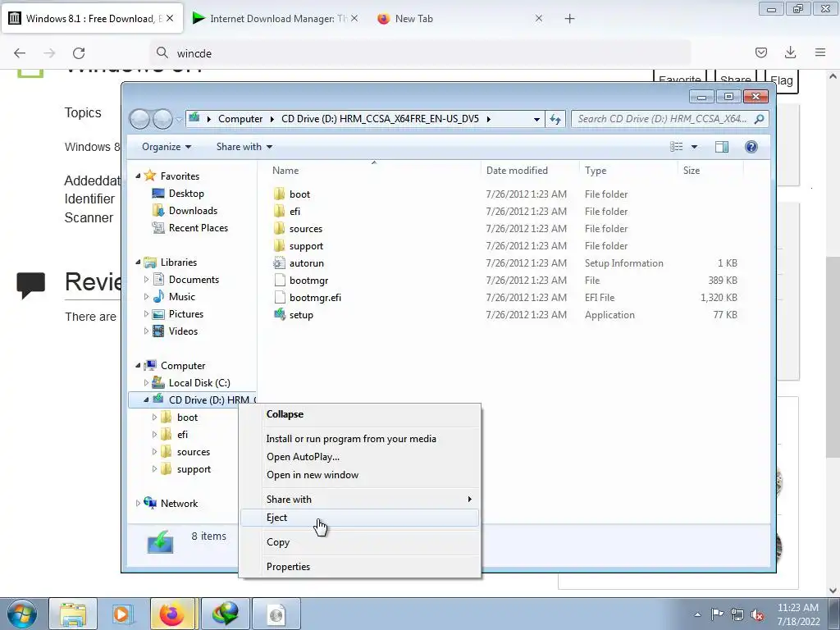The width and height of the screenshot is (840, 630).
Task: Go back in Firefox browser
Action: pos(20,53)
